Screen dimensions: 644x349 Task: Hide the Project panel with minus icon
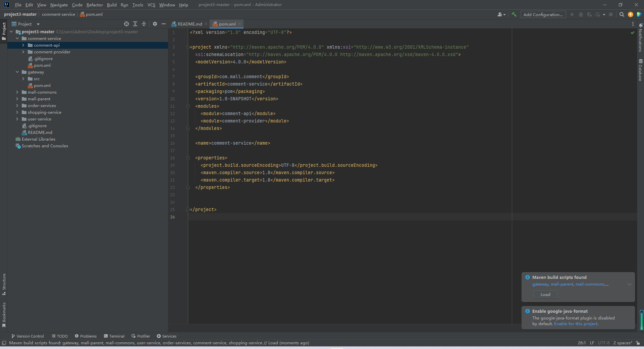164,24
